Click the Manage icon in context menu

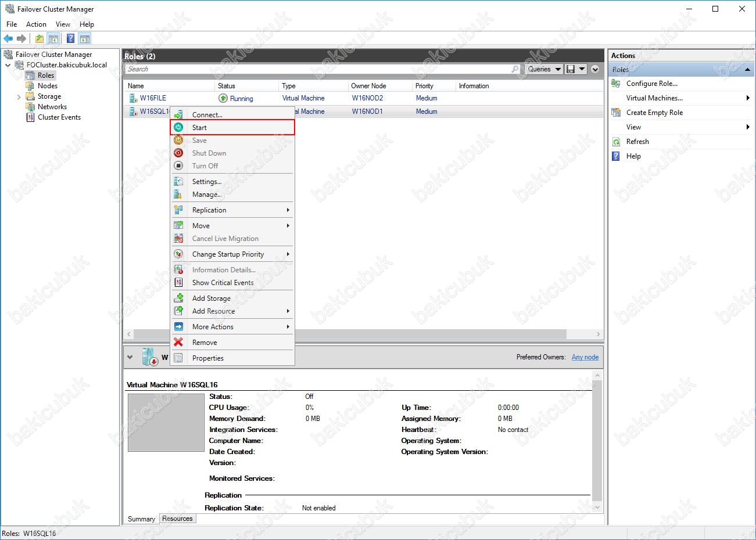click(x=178, y=194)
